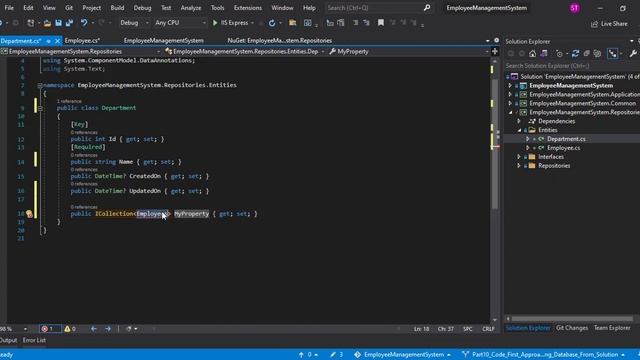
Task: Open the Build menu
Action: [117, 8]
